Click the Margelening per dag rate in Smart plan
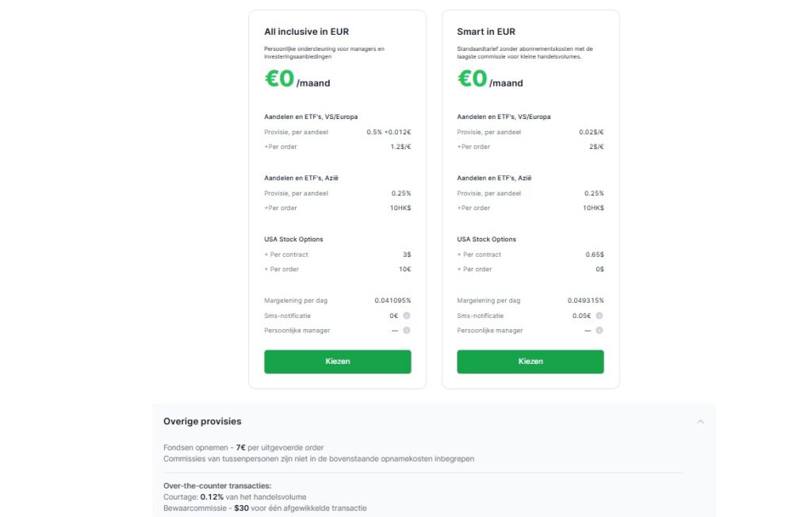This screenshot has height=517, width=812. click(x=585, y=301)
